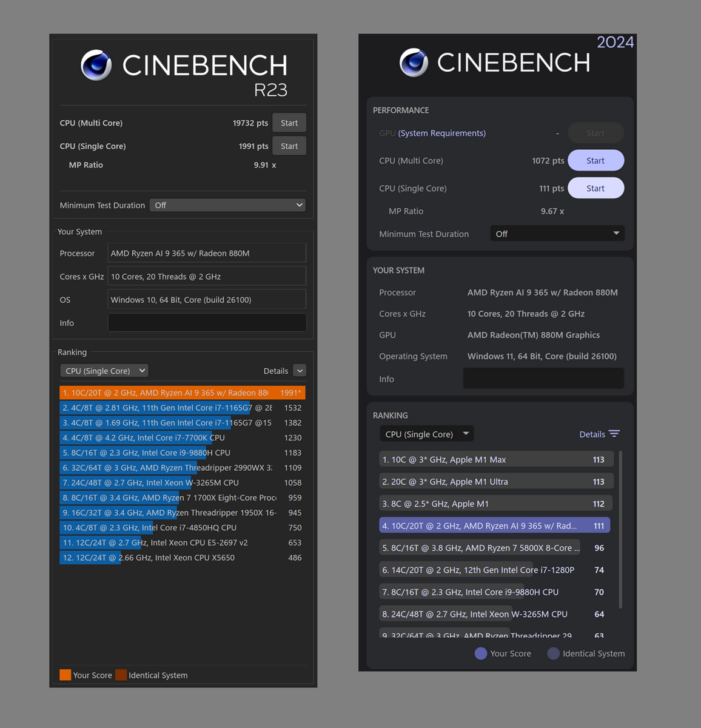Click the Details filter lines icon
701x728 pixels.
coord(614,434)
